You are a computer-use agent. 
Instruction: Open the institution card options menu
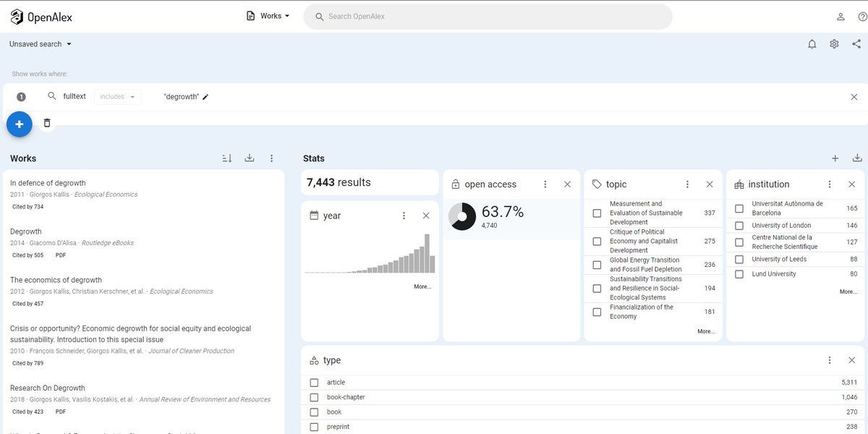point(830,184)
